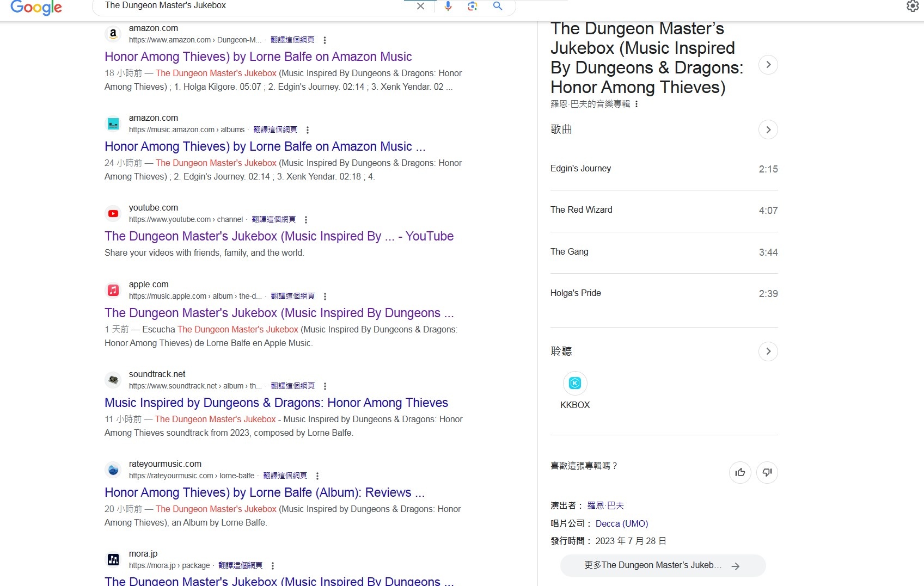
Task: Open more options for YouTube result
Action: (306, 220)
